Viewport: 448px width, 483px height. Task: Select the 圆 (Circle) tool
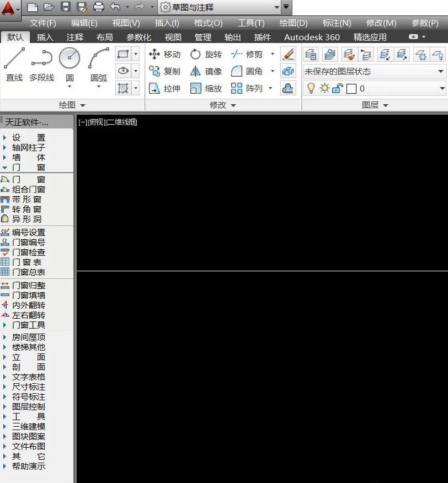click(x=69, y=61)
